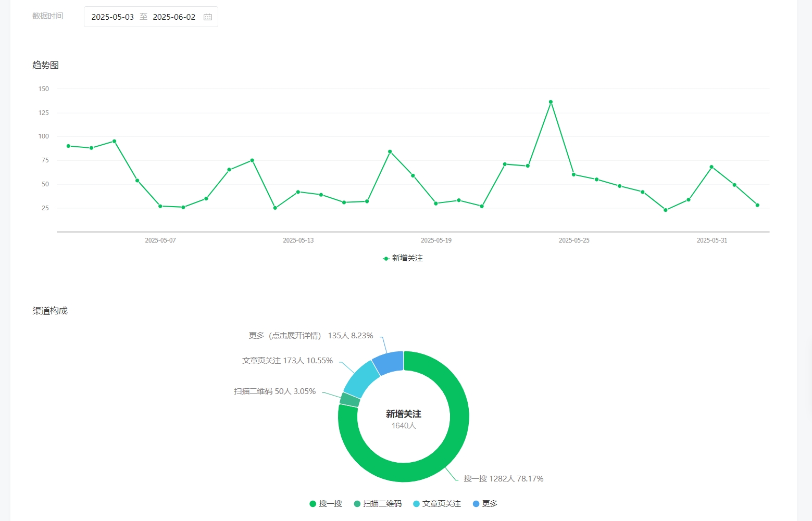Viewport: 812px width, 521px height.
Task: Click the last data point of trend line
Action: point(757,205)
